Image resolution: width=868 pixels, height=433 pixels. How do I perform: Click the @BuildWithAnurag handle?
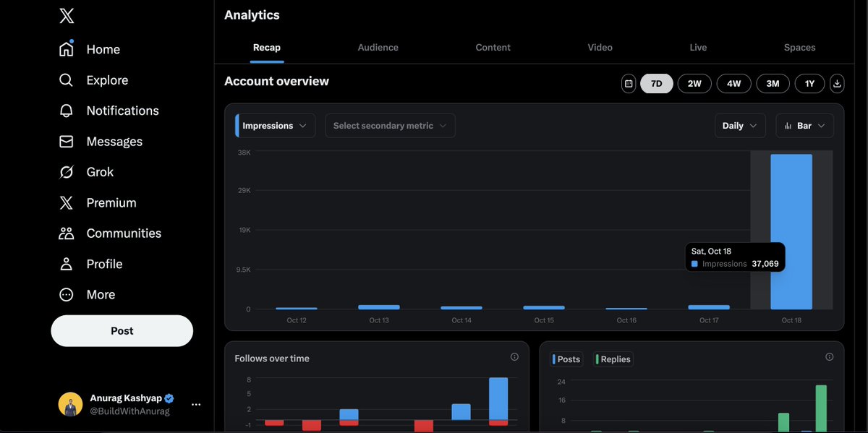click(x=129, y=411)
